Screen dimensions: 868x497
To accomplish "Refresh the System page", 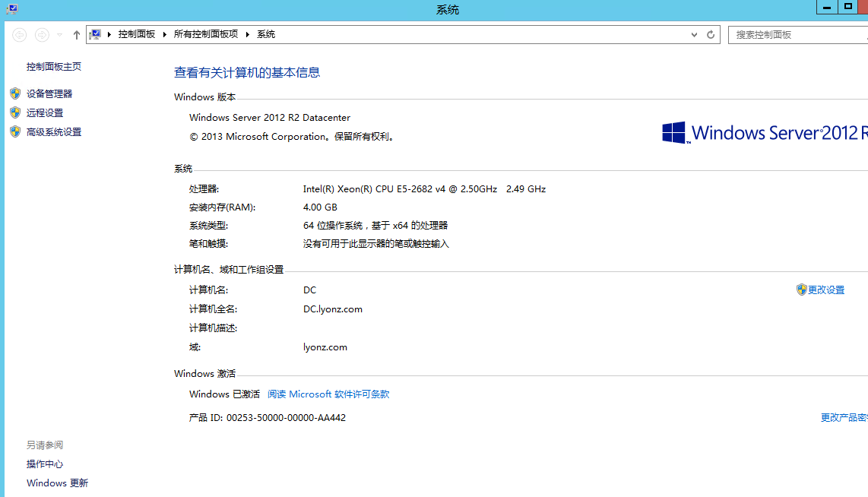I will click(x=711, y=35).
